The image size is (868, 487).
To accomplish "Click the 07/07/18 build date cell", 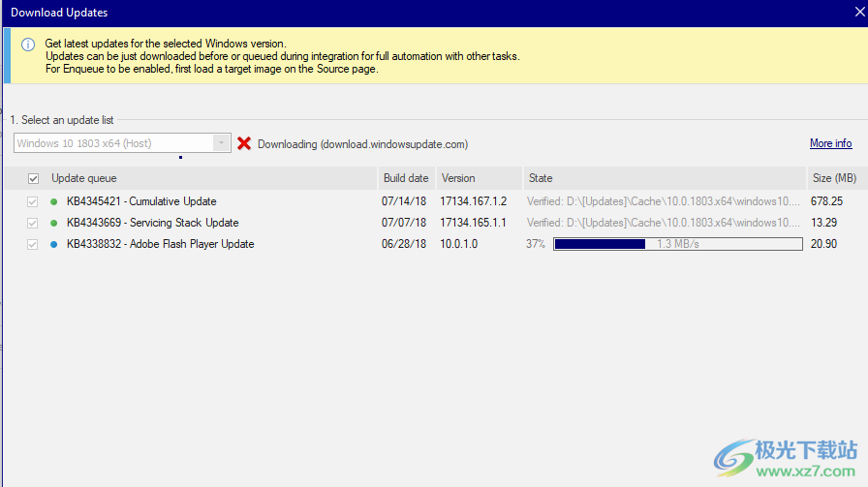I will tap(404, 223).
